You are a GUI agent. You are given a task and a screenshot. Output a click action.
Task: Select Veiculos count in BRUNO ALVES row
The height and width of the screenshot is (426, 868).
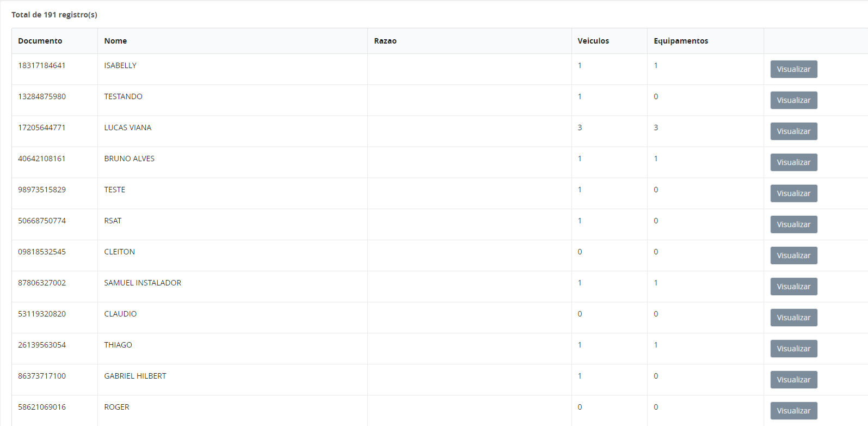(580, 159)
